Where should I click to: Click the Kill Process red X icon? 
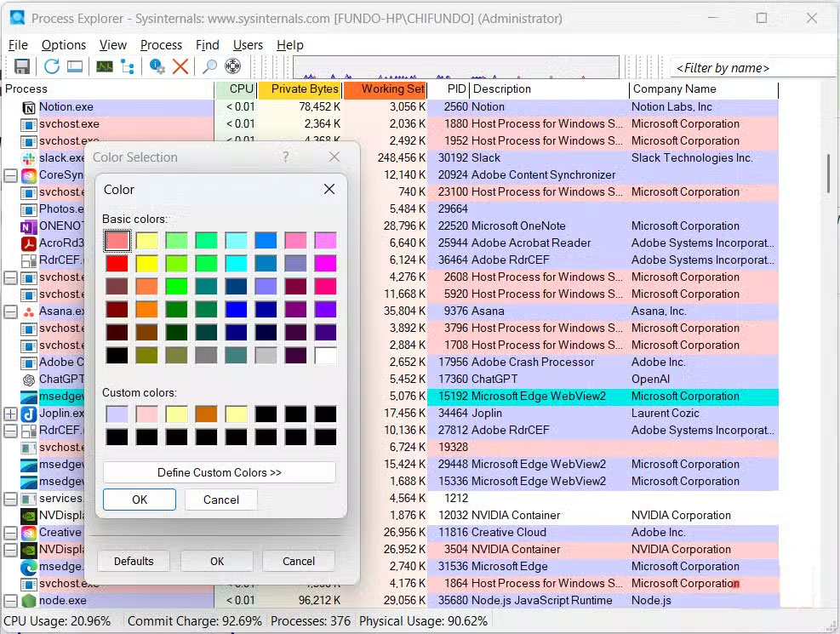(180, 66)
